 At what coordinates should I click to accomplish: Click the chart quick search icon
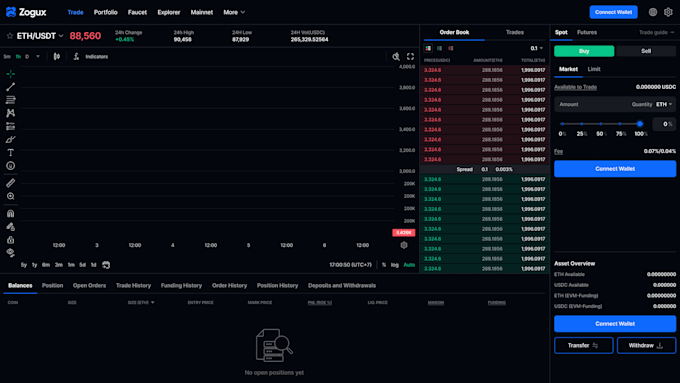(396, 56)
